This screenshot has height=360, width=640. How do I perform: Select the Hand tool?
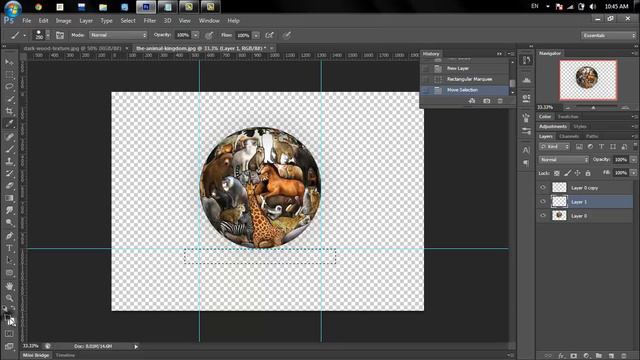9,286
